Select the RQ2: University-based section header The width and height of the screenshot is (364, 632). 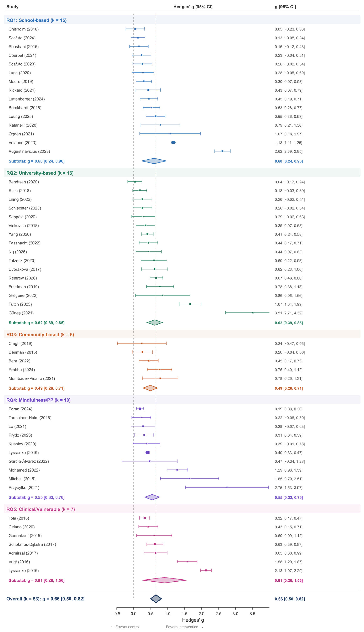(x=40, y=173)
